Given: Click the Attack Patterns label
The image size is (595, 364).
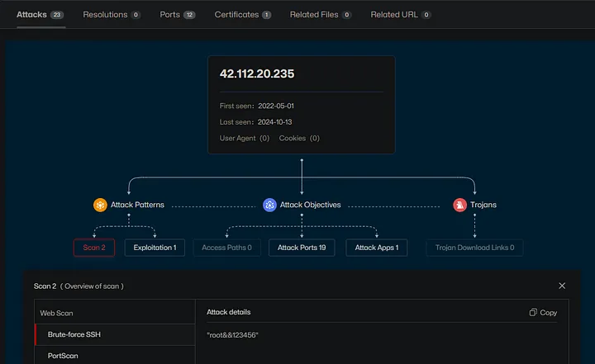Looking at the screenshot, I should (x=137, y=205).
